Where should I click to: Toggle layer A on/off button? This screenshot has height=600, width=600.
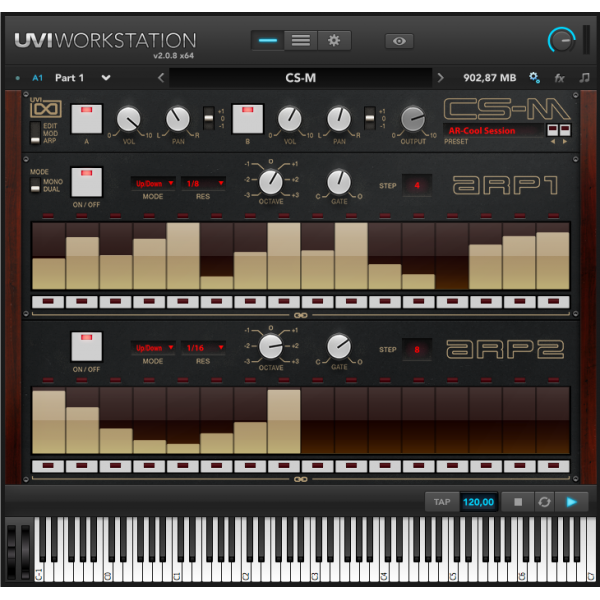pos(86,119)
